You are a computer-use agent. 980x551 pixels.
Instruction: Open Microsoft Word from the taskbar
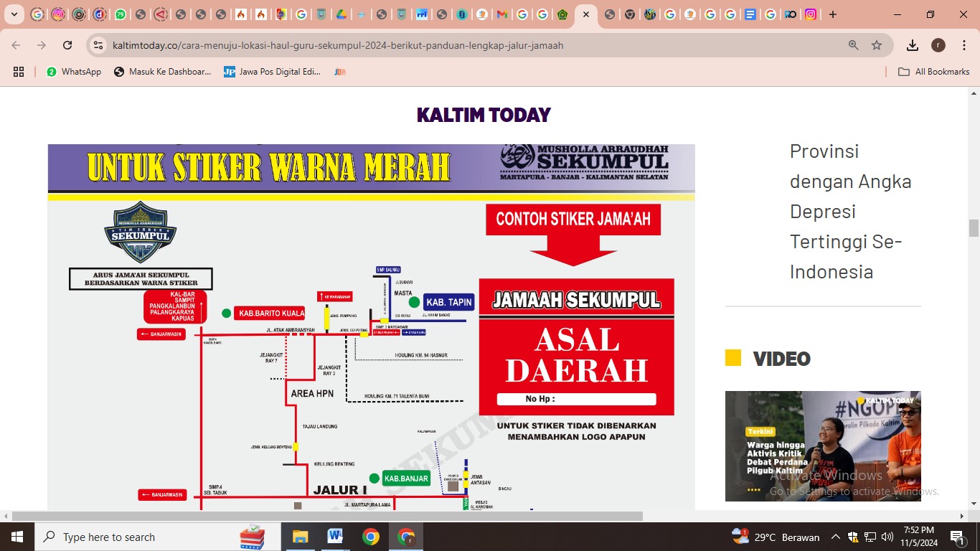(x=335, y=537)
